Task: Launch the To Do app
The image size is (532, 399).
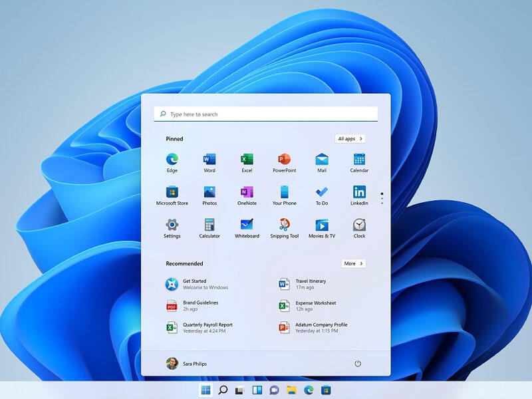Action: 322,196
